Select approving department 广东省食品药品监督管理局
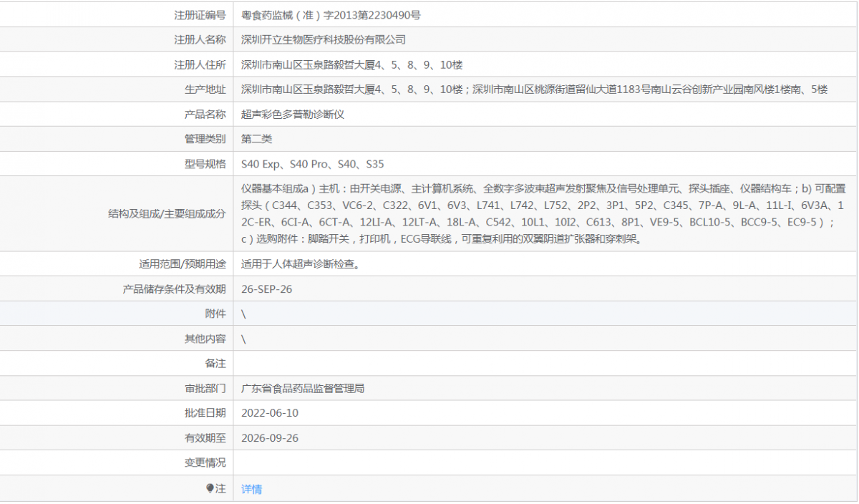This screenshot has width=859, height=504. [x=303, y=389]
